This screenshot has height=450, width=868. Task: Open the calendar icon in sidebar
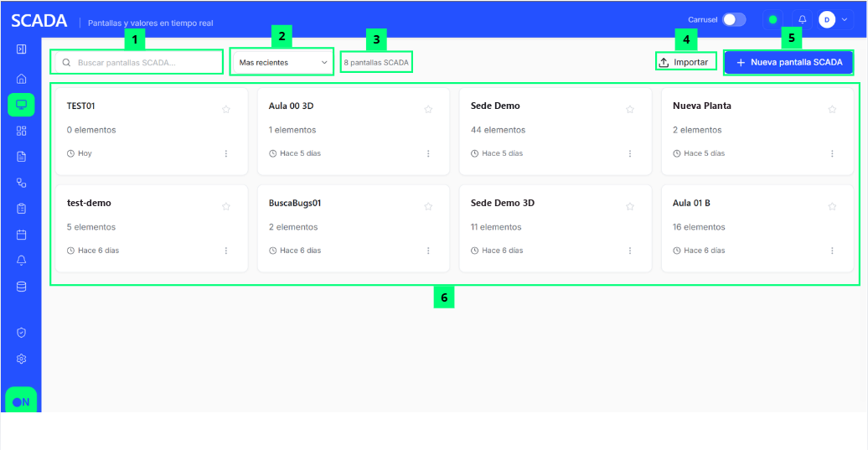[21, 235]
